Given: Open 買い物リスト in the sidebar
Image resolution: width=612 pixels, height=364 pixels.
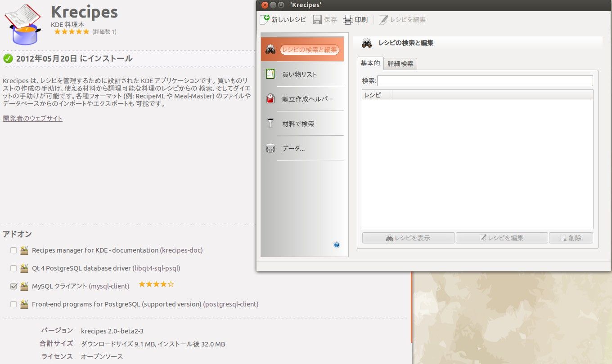Looking at the screenshot, I should [302, 74].
